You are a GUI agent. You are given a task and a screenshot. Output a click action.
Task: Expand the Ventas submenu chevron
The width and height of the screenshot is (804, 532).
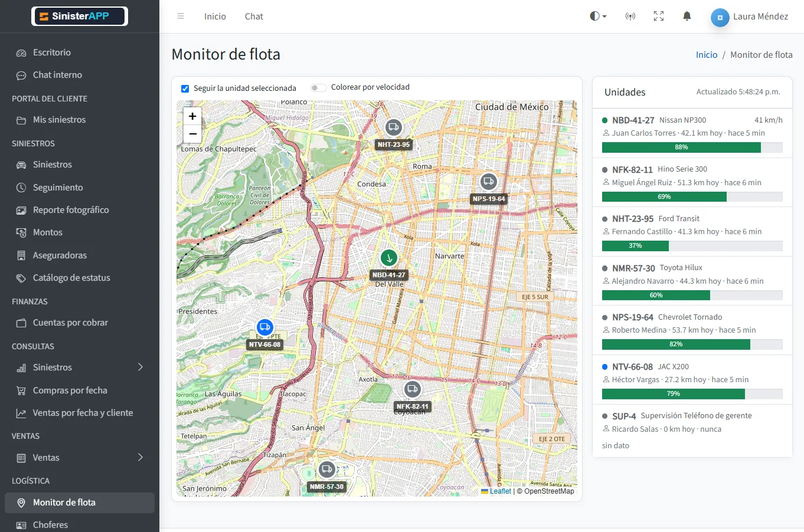[140, 457]
